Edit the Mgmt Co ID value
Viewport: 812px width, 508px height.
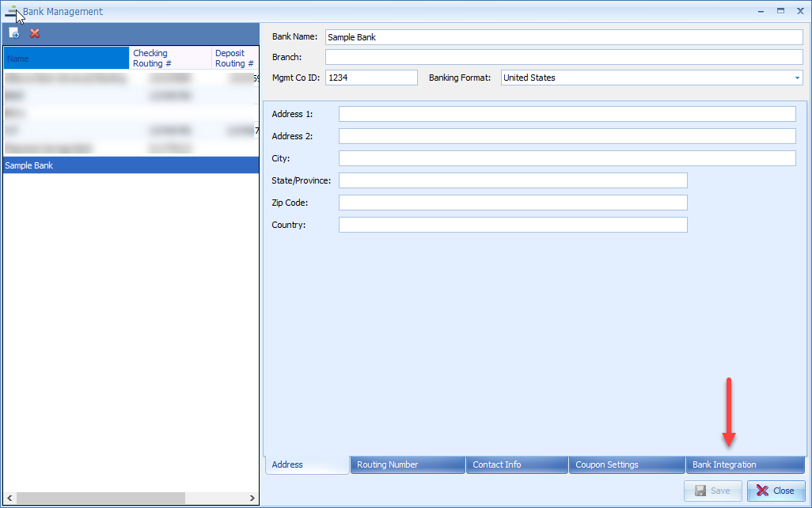tap(372, 77)
